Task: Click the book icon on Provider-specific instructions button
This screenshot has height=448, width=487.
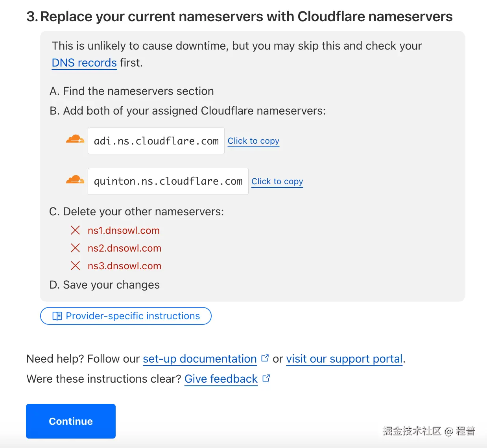Action: (x=57, y=316)
